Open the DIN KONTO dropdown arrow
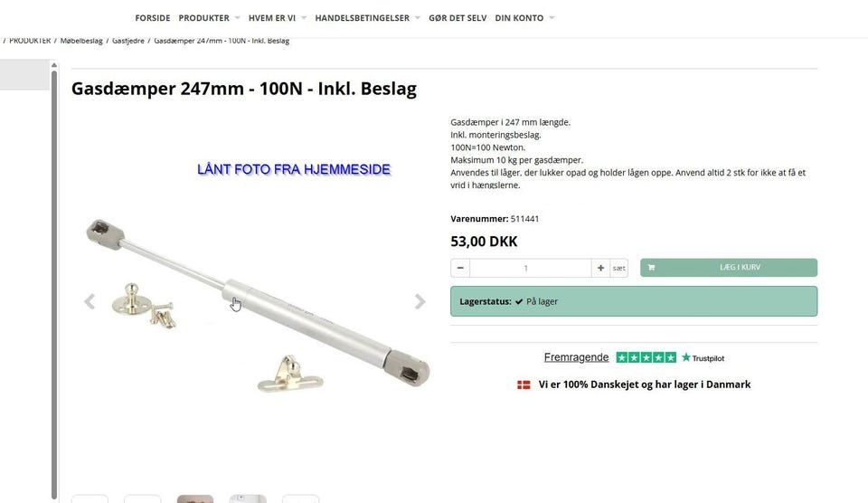Image resolution: width=868 pixels, height=503 pixels. (x=552, y=18)
